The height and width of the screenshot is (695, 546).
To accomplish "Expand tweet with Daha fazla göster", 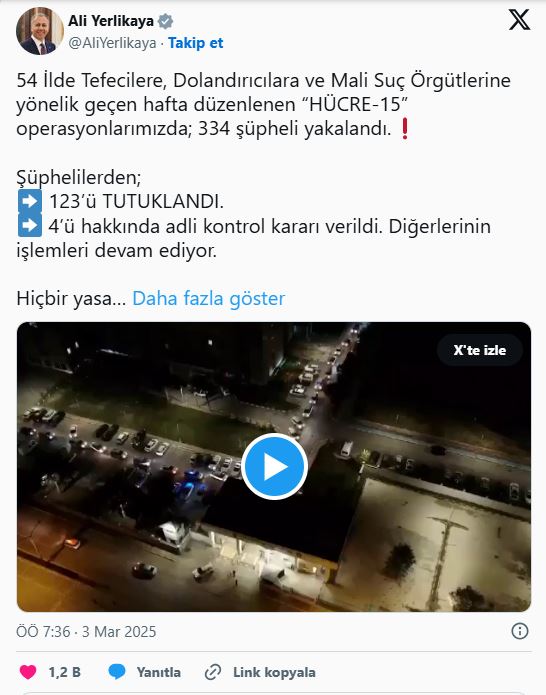I will [x=208, y=298].
